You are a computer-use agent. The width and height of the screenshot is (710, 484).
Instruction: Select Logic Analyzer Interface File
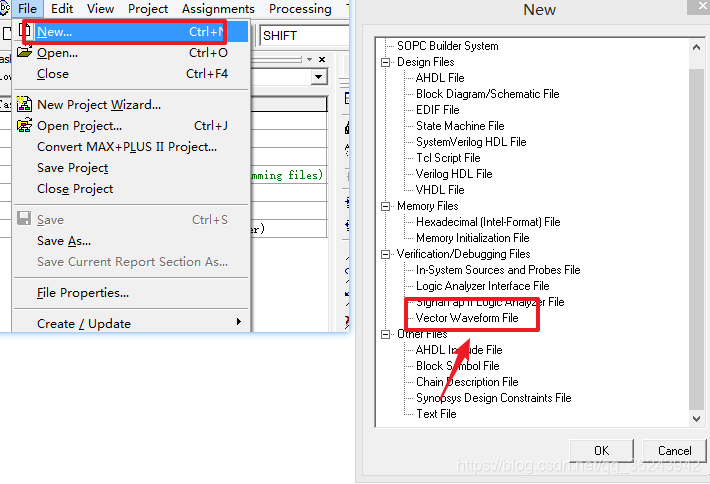pyautogui.click(x=482, y=286)
